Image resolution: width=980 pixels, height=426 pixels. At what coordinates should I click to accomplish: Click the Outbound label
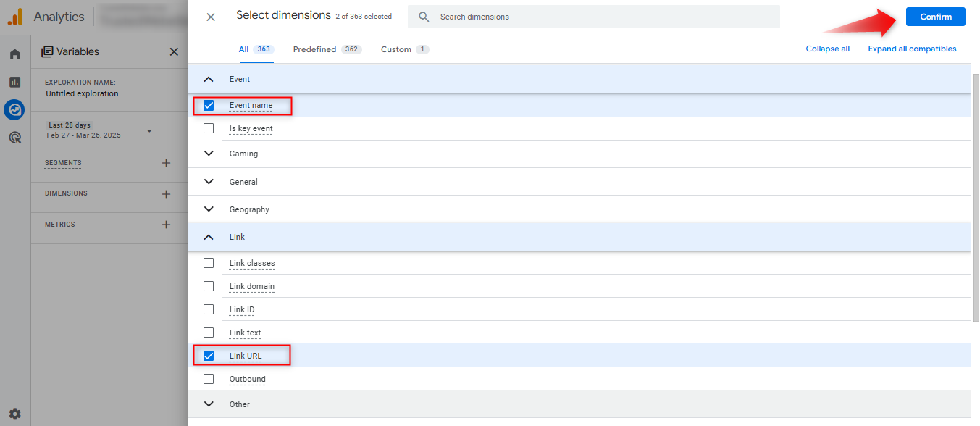coord(247,380)
